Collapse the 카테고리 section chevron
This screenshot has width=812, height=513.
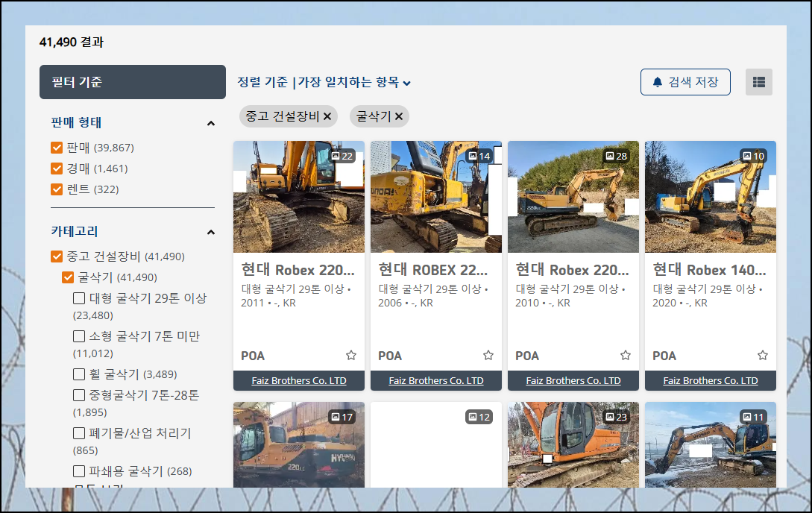[211, 232]
